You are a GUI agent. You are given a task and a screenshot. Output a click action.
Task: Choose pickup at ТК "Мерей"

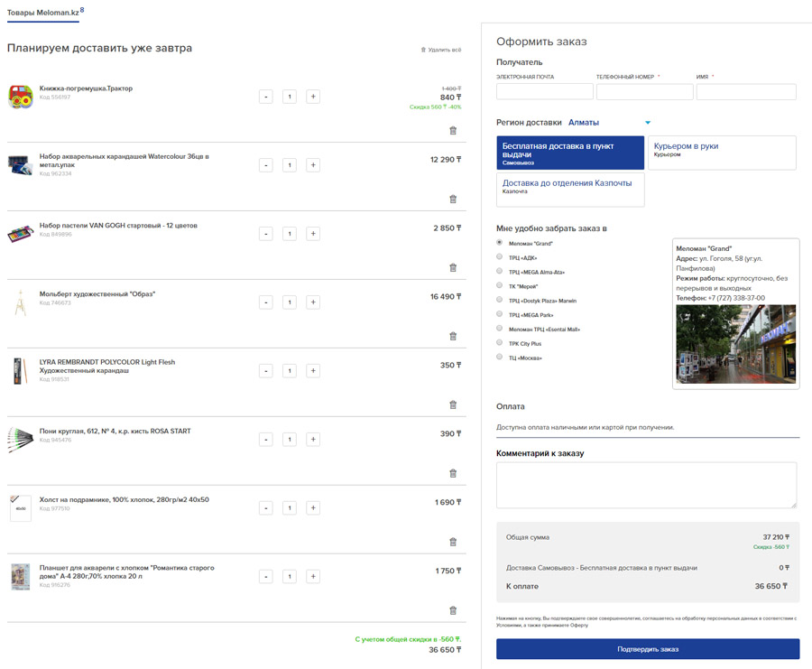point(499,285)
